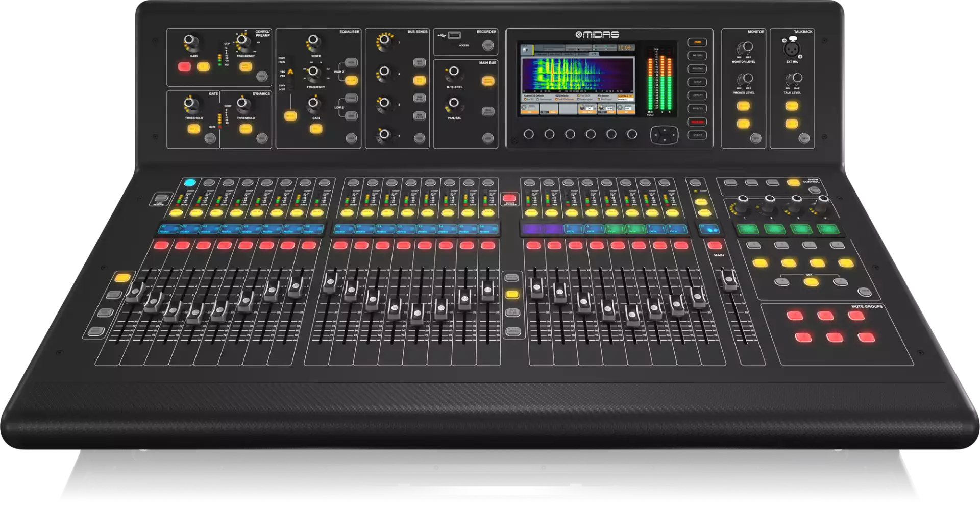Toggle the first mute group button
This screenshot has height=505, width=980.
point(794,315)
